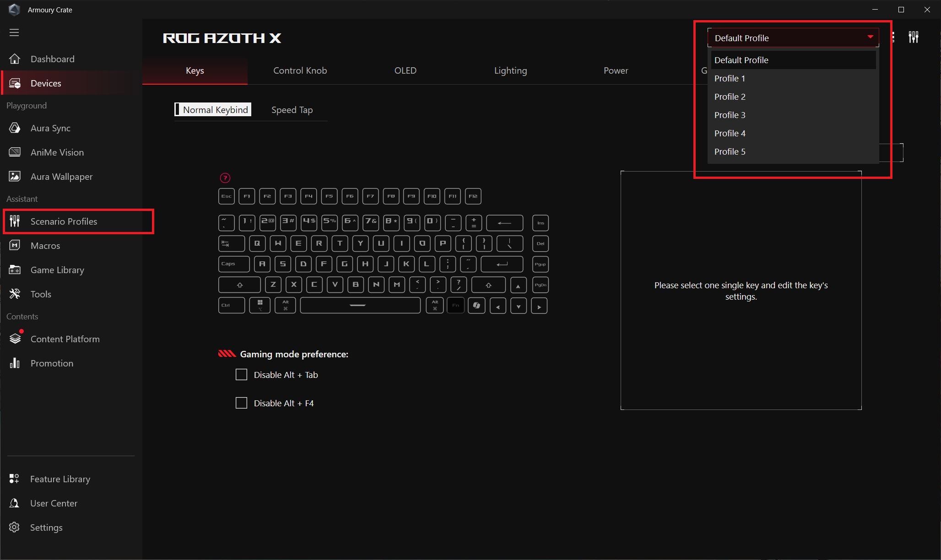Go to Devices in sidebar
Screen dimensions: 941x560
click(71, 83)
